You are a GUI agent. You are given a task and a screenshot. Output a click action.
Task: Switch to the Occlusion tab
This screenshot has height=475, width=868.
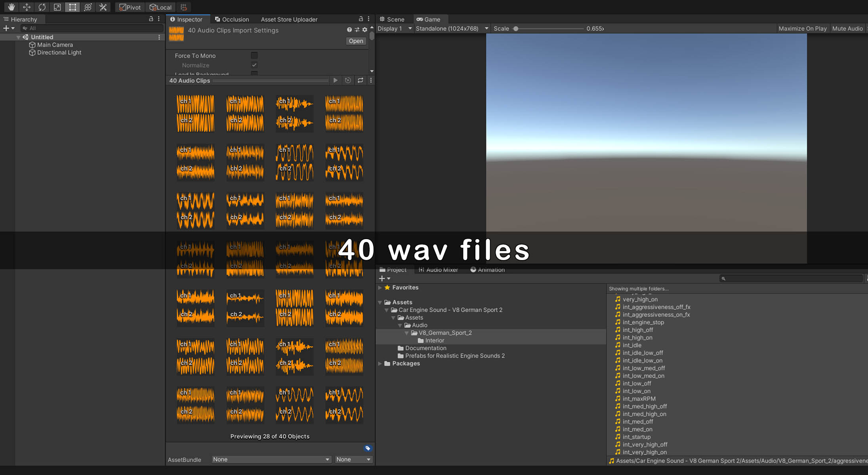[x=232, y=19]
